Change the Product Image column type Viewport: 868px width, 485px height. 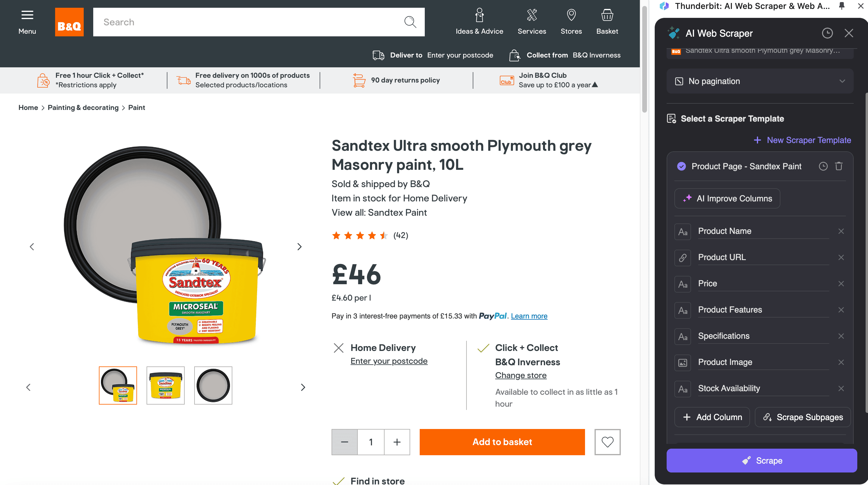click(x=683, y=362)
